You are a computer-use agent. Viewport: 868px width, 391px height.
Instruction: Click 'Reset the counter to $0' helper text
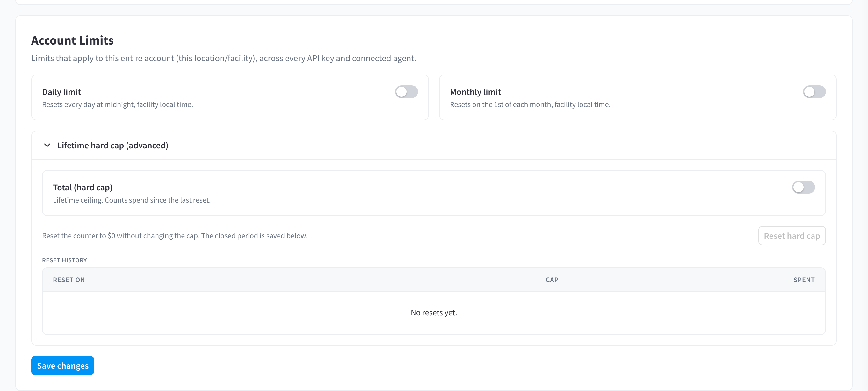[x=175, y=236]
